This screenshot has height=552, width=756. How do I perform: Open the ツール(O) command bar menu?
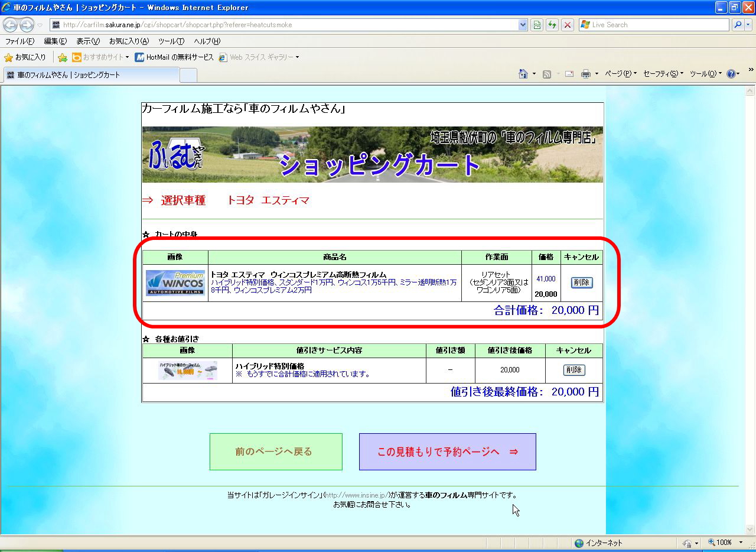click(x=705, y=74)
